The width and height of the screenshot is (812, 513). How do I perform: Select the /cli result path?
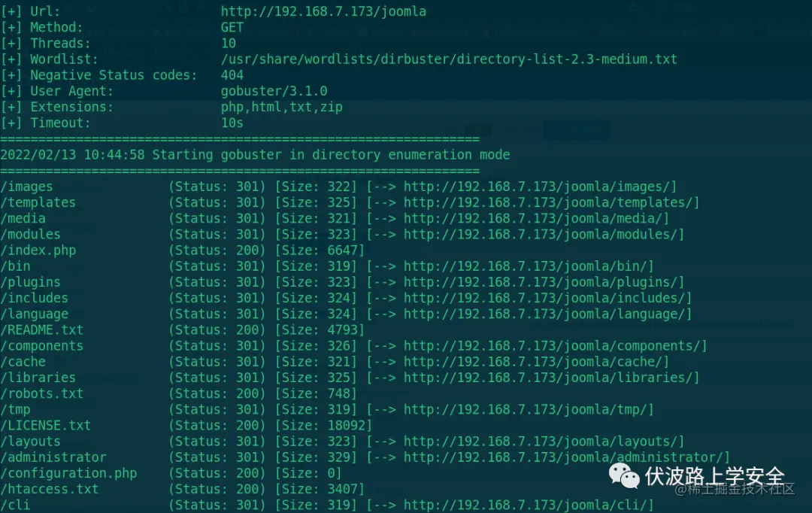(x=15, y=505)
